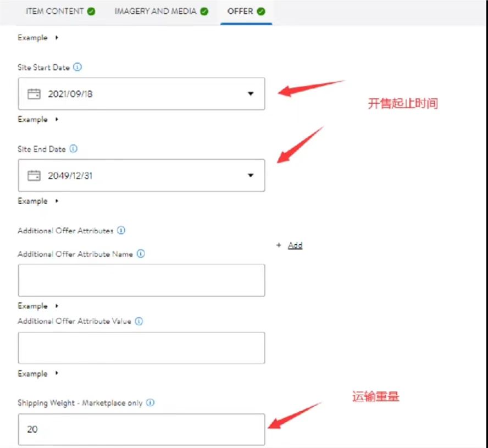Click the plus icon next to Add
The image size is (488, 448).
[x=279, y=245]
